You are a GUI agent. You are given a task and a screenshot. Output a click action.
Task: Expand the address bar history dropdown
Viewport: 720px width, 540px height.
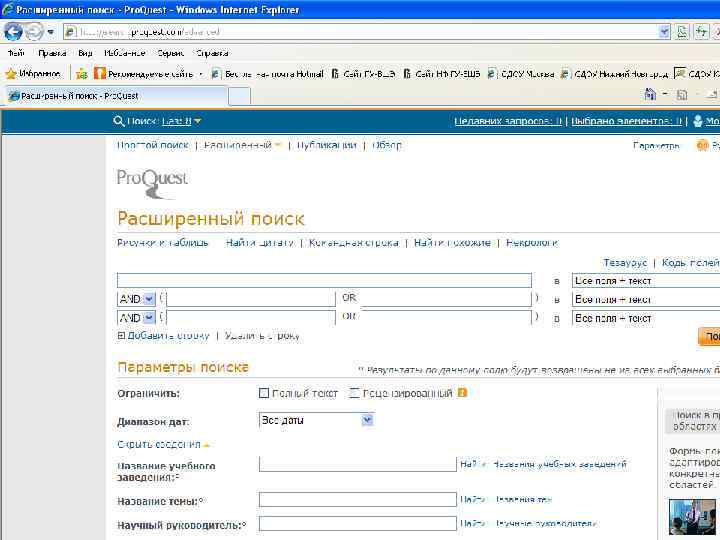click(x=664, y=32)
